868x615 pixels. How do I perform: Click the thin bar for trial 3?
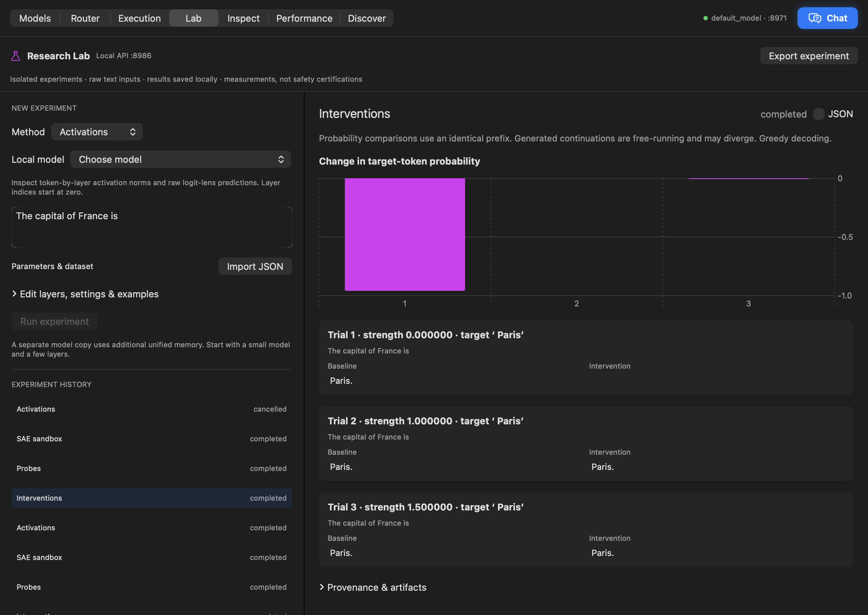(748, 178)
